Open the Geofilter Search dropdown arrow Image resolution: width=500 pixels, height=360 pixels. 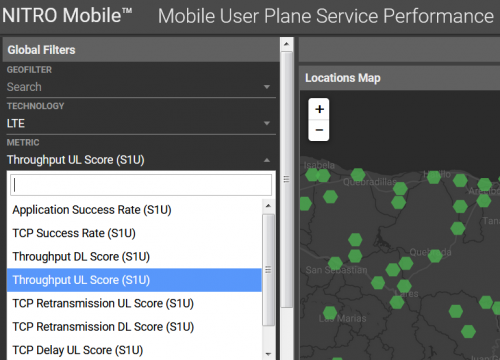pyautogui.click(x=267, y=87)
